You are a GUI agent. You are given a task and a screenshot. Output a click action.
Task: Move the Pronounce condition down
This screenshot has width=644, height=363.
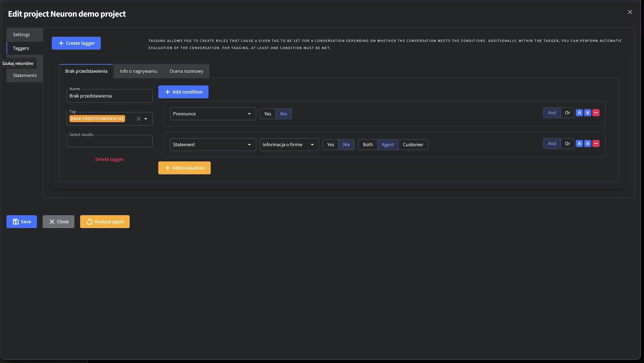[588, 113]
